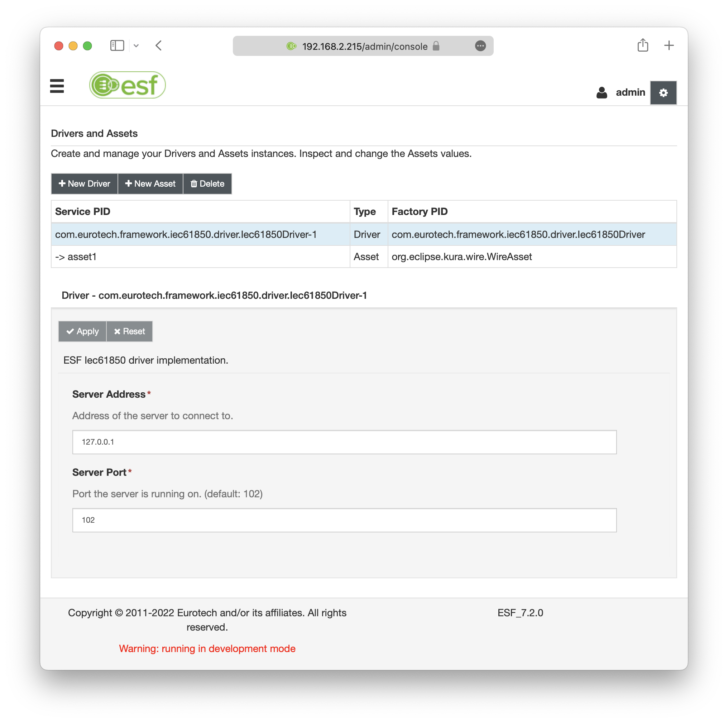Image resolution: width=728 pixels, height=723 pixels.
Task: Open the settings gear button
Action: [663, 93]
